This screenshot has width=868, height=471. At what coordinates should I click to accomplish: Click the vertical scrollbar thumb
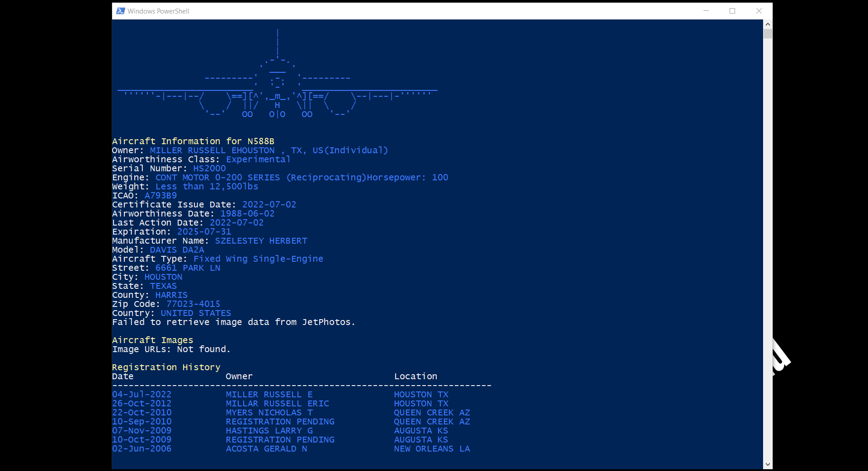coord(768,33)
